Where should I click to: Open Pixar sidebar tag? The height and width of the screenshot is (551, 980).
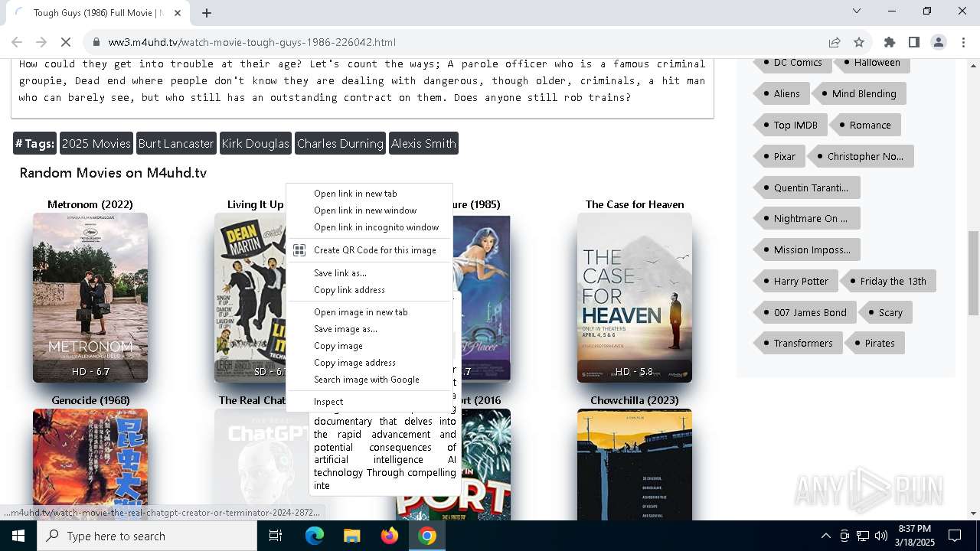tap(778, 156)
